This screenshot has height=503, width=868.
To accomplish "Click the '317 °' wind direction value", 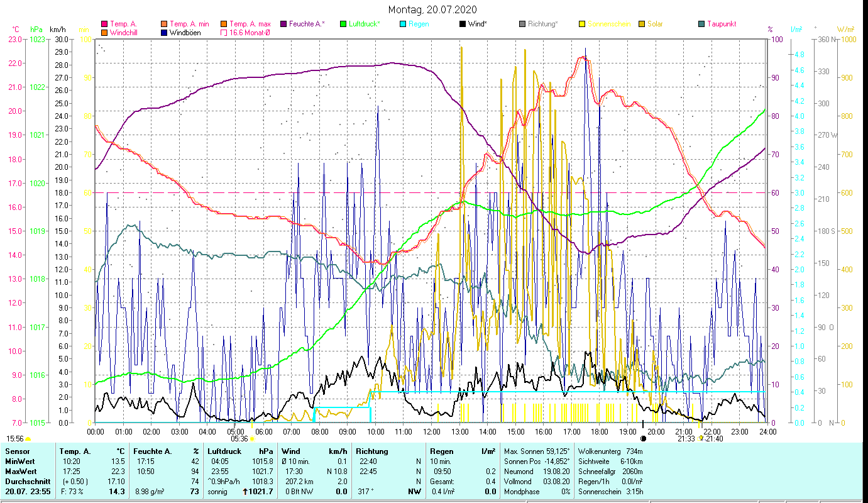I will pyautogui.click(x=365, y=492).
